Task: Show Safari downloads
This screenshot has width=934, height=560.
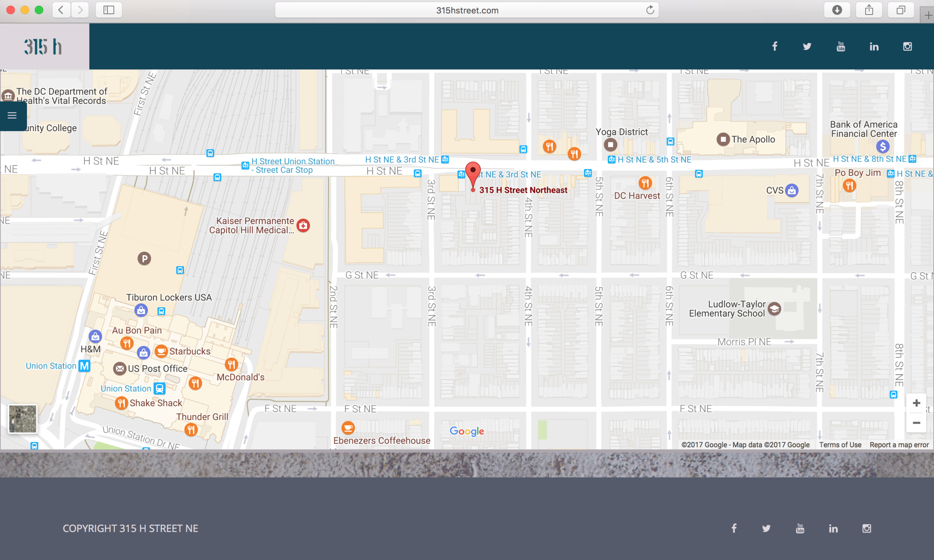Action: pos(837,10)
